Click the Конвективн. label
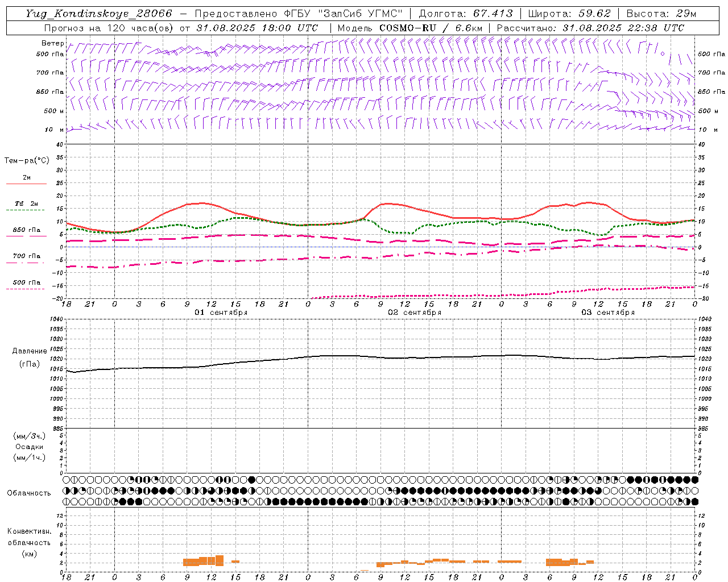The height and width of the screenshot is (582, 728). (29, 531)
